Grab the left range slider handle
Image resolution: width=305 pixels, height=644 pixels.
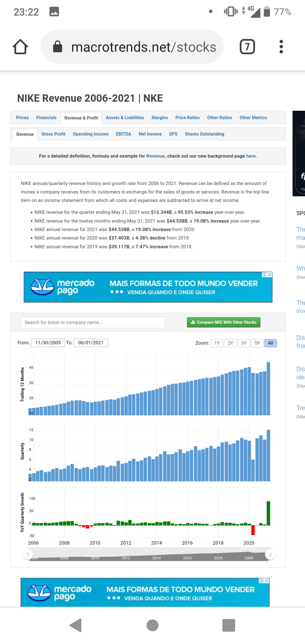[x=28, y=554]
